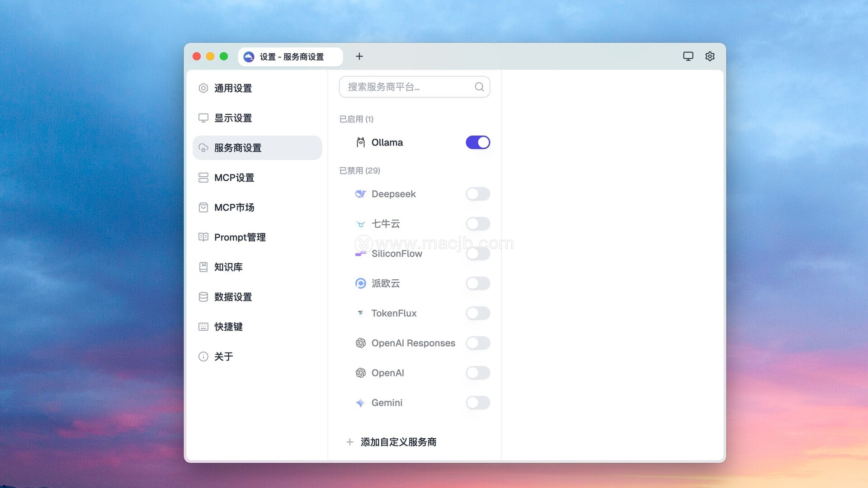Screen dimensions: 868x488
Task: Enable the Deepseek provider toggle
Action: (478, 194)
